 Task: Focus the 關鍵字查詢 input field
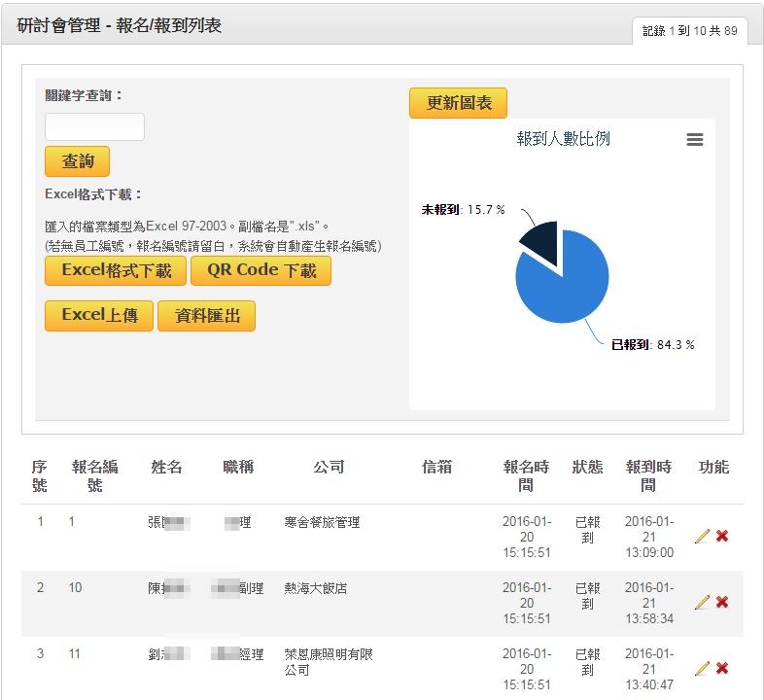pos(94,126)
